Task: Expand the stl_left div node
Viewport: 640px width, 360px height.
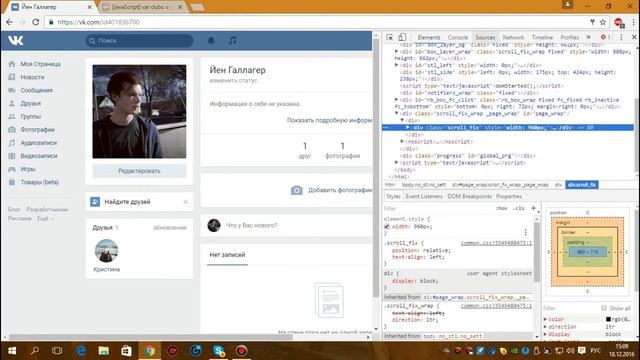Action: tap(396, 65)
